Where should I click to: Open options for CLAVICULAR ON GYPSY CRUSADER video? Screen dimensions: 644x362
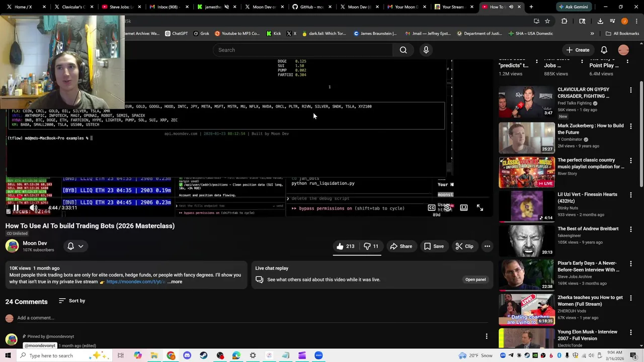(x=630, y=90)
